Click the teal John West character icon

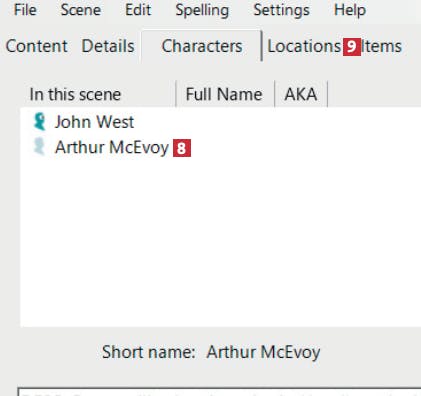[x=39, y=121]
